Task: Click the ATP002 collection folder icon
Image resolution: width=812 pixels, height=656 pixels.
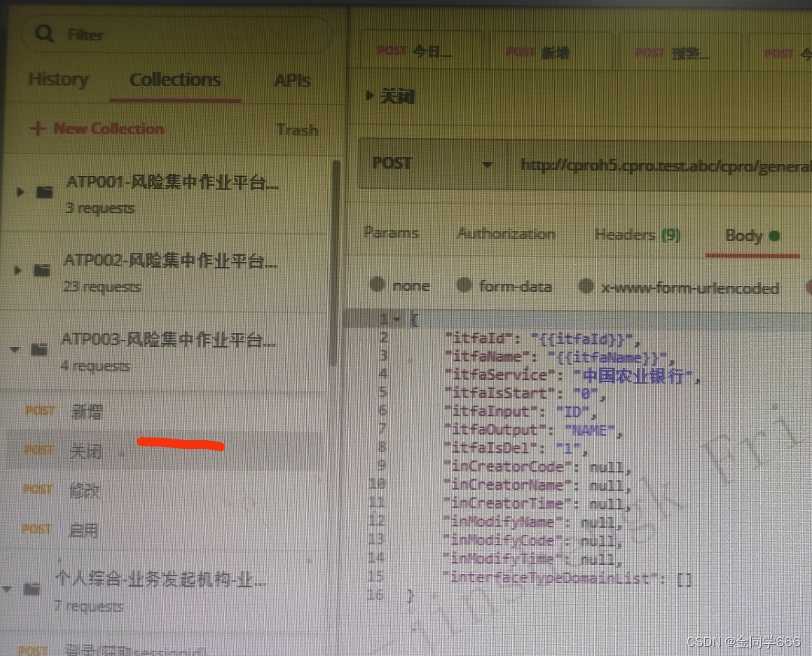Action: [x=42, y=270]
